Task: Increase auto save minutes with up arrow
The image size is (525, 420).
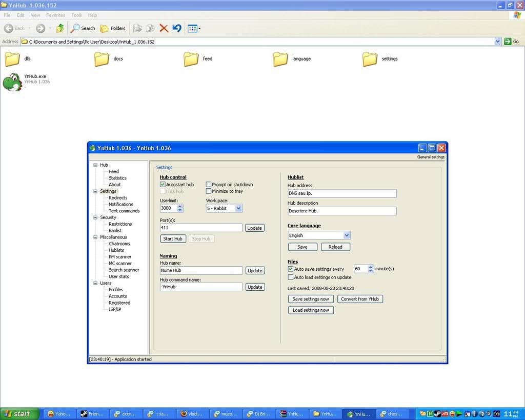Action: [371, 267]
